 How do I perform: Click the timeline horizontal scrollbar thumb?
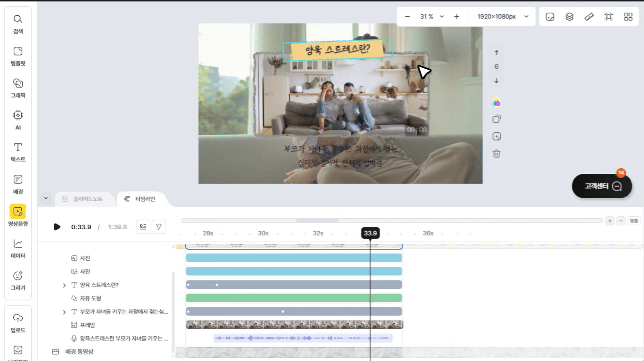(x=317, y=221)
